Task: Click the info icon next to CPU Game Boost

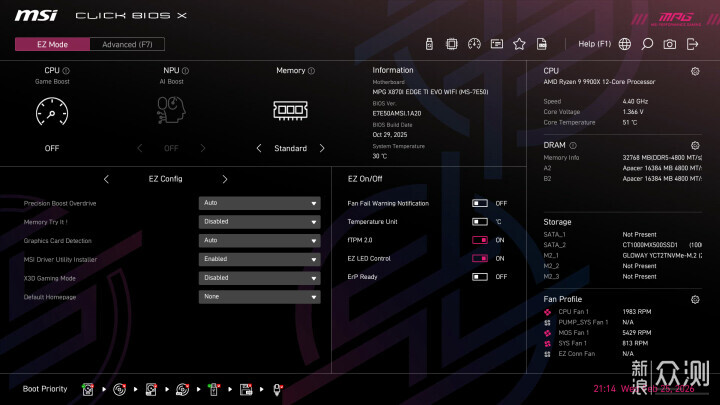Action: (66, 71)
